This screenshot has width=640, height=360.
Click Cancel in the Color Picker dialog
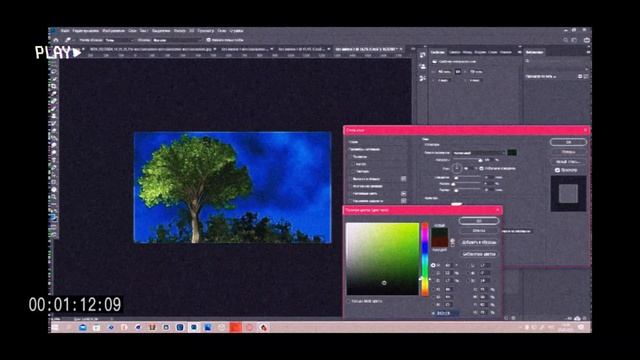[479, 231]
